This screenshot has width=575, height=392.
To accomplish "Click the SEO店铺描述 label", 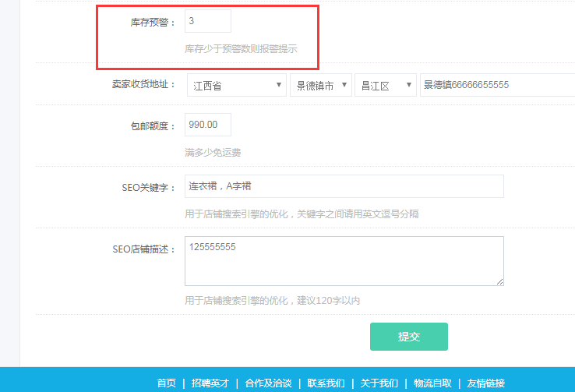I will pos(143,249).
